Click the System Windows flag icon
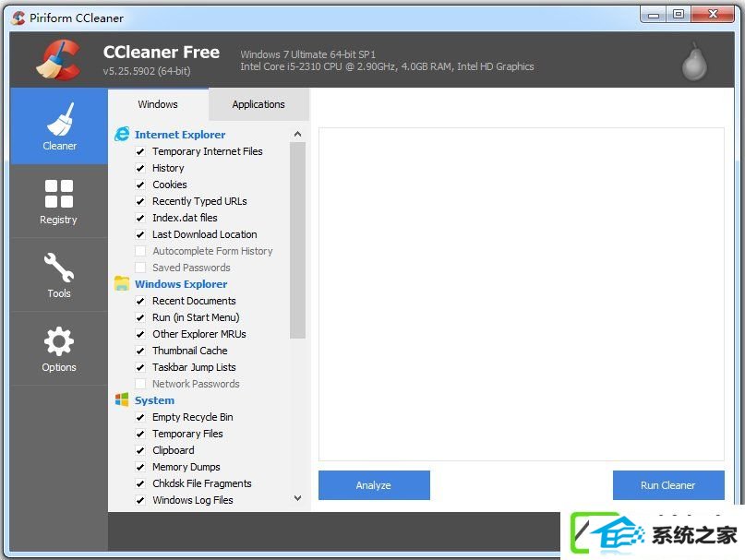 [x=122, y=399]
